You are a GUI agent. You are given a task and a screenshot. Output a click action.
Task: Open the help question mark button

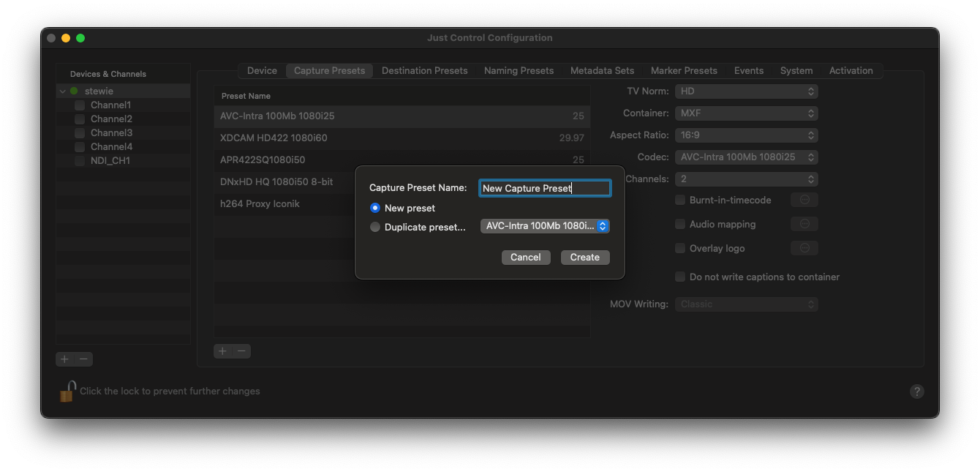[917, 392]
